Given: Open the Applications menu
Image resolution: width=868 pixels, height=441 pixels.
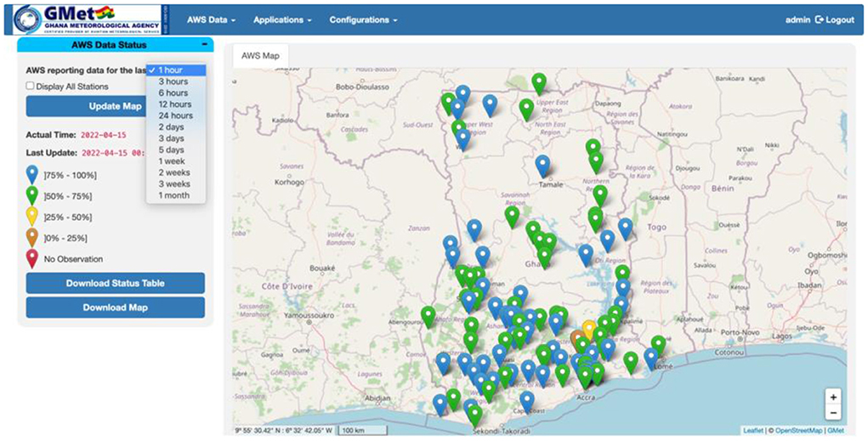Looking at the screenshot, I should (x=282, y=20).
